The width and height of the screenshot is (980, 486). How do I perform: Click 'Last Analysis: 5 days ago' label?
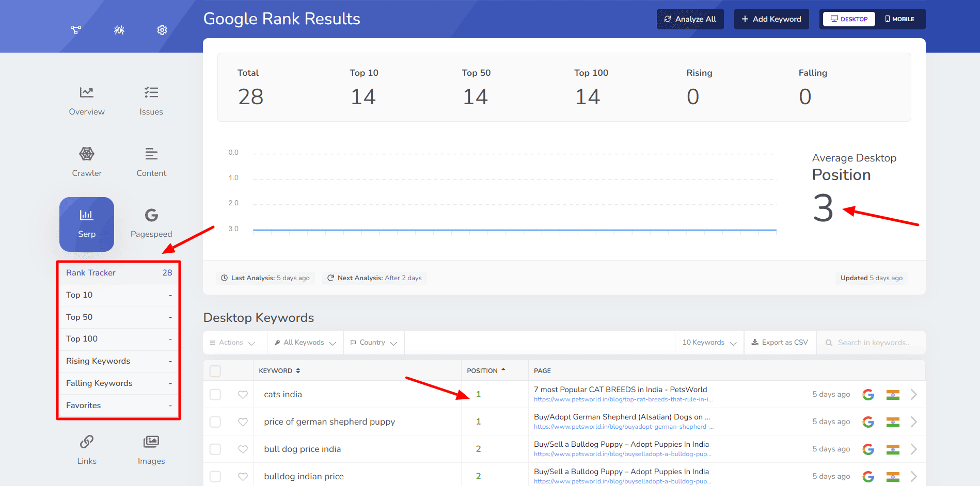[265, 278]
